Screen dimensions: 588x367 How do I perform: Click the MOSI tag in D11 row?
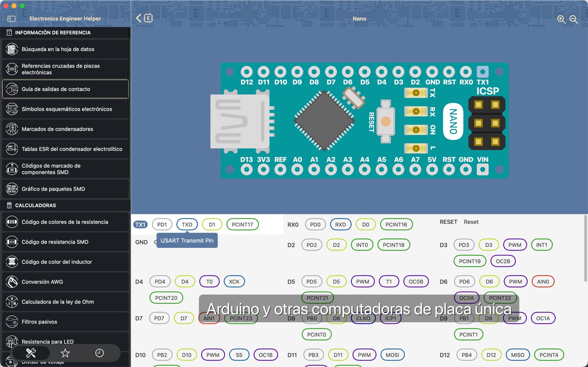click(392, 355)
